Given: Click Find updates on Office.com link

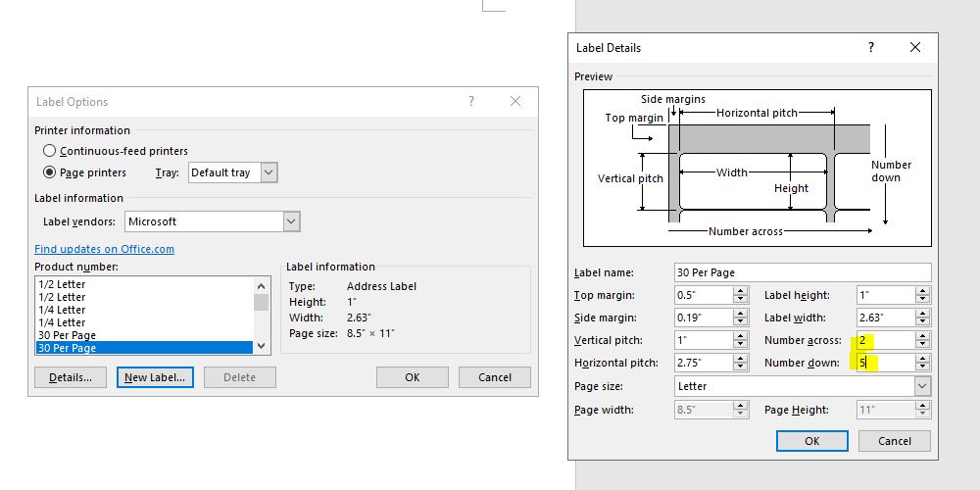Looking at the screenshot, I should pyautogui.click(x=105, y=249).
